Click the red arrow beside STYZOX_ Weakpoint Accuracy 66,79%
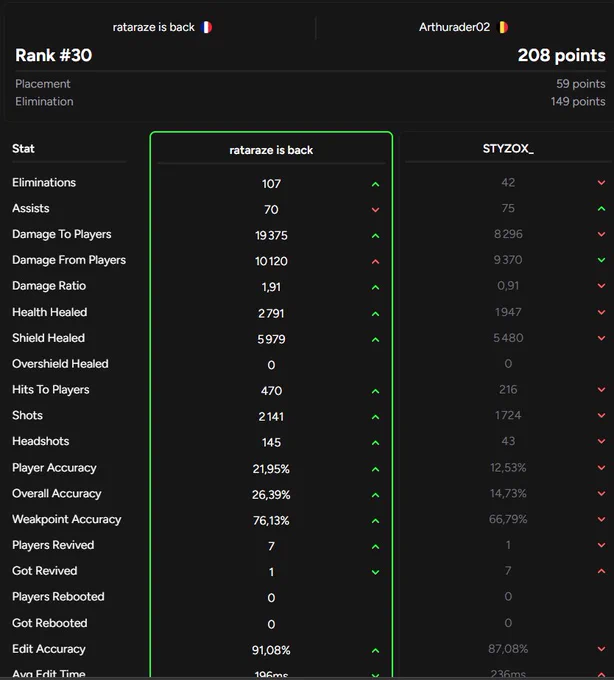This screenshot has width=614, height=680. (601, 519)
